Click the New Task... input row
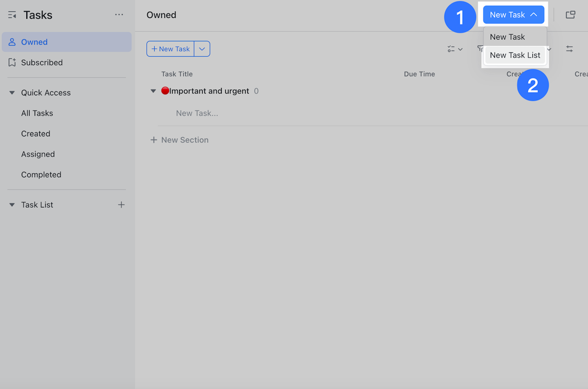The height and width of the screenshot is (389, 588). (x=197, y=113)
